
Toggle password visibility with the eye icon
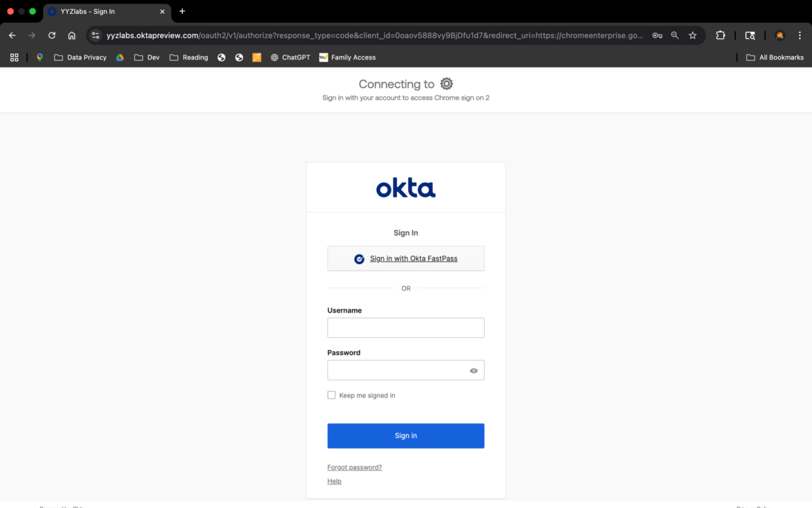(474, 371)
